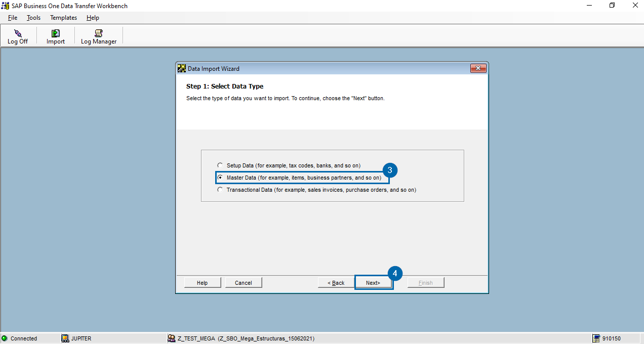Click the Log Off toolbar icon
The height and width of the screenshot is (344, 644).
(18, 33)
